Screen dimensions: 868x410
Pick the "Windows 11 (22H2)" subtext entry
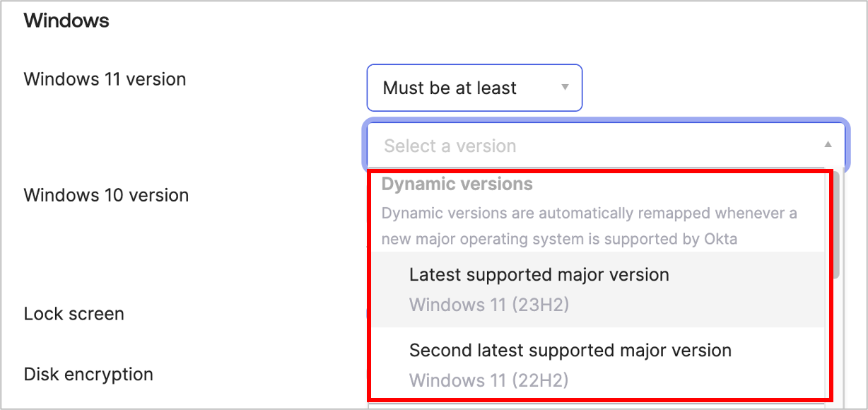tap(488, 380)
